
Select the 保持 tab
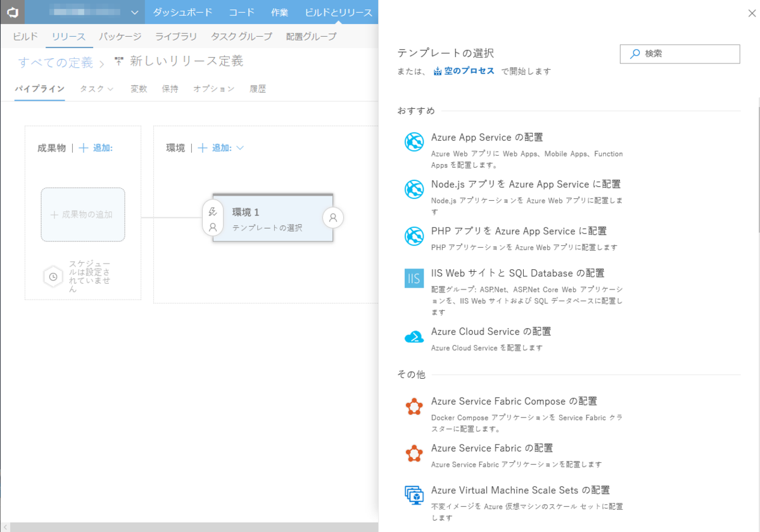[x=170, y=89]
